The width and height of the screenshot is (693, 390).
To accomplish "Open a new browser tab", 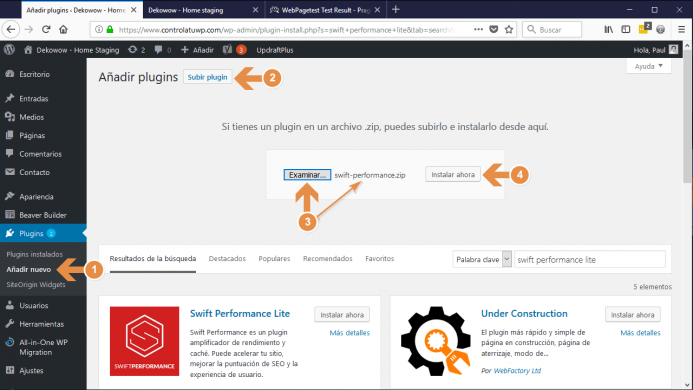I will click(x=396, y=10).
